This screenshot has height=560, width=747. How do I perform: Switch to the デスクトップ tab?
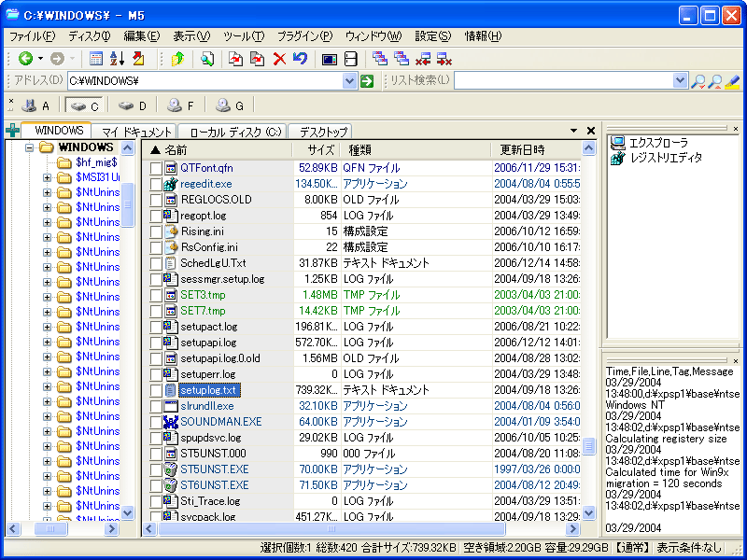coord(320,132)
